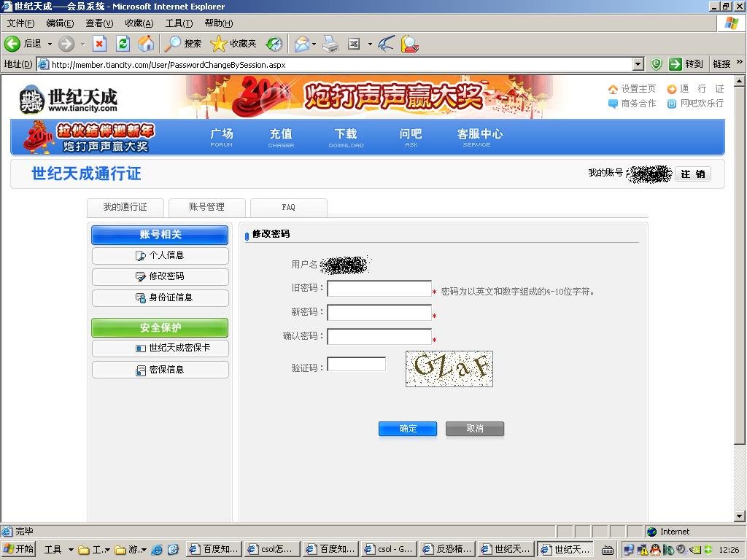The image size is (747, 560).
Task: Click the 世纪天成密保卡 sidebar item
Action: tap(160, 349)
